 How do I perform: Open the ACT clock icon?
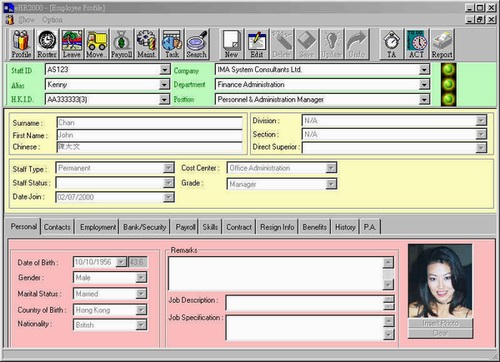(x=417, y=44)
